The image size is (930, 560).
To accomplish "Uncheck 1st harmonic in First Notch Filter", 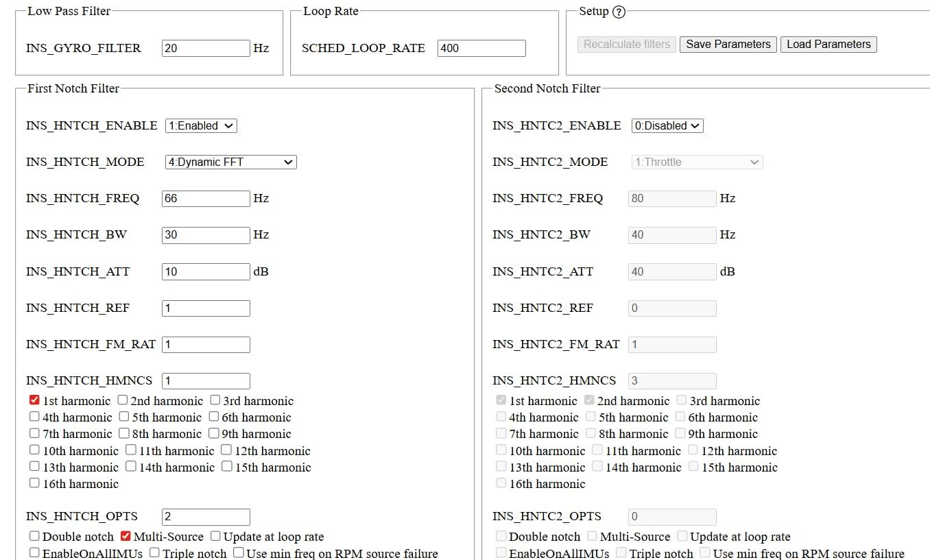I will click(x=34, y=400).
